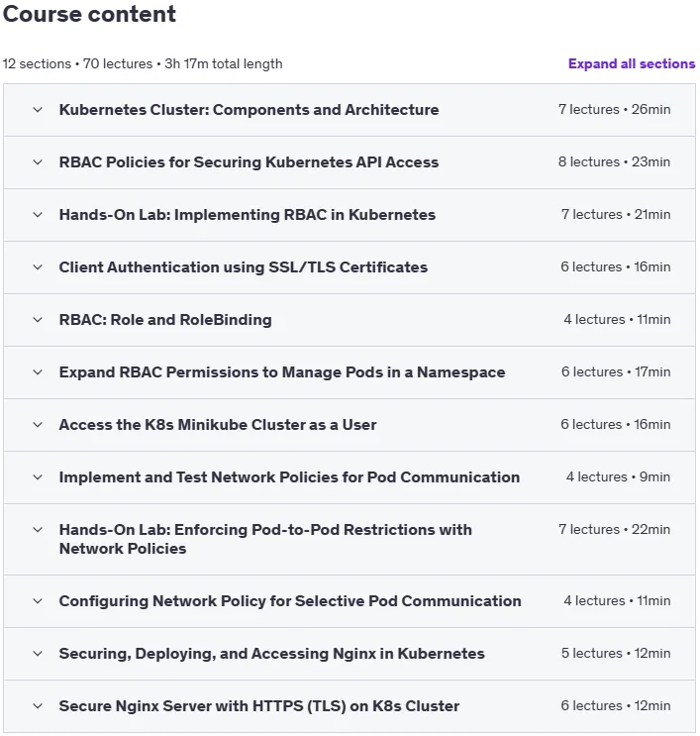Expand chevron next to Client Authentication using SSL/TLS
700x736 pixels.
point(38,267)
